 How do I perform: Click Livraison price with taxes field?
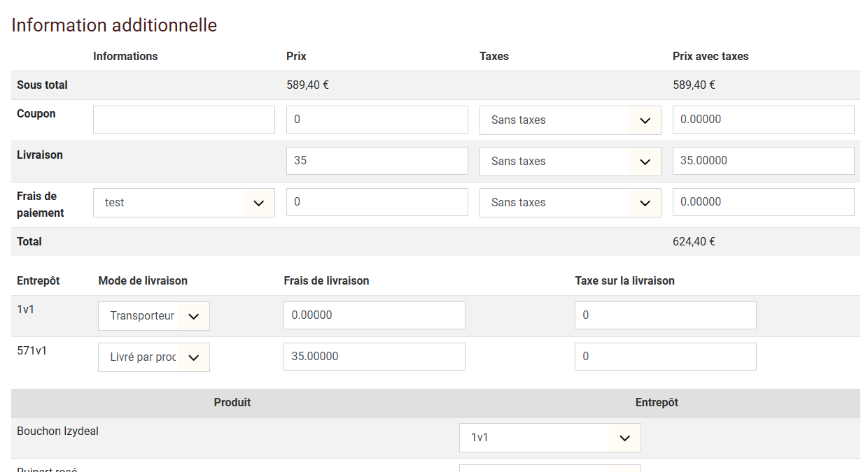point(763,161)
